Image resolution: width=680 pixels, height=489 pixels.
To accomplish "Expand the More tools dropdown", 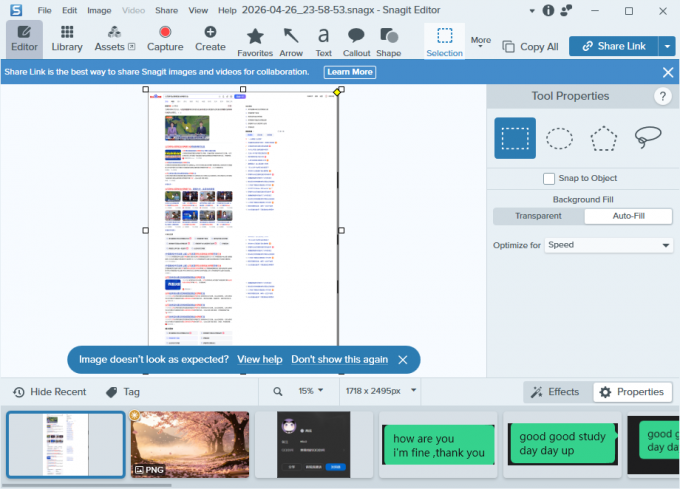I will pos(481,42).
